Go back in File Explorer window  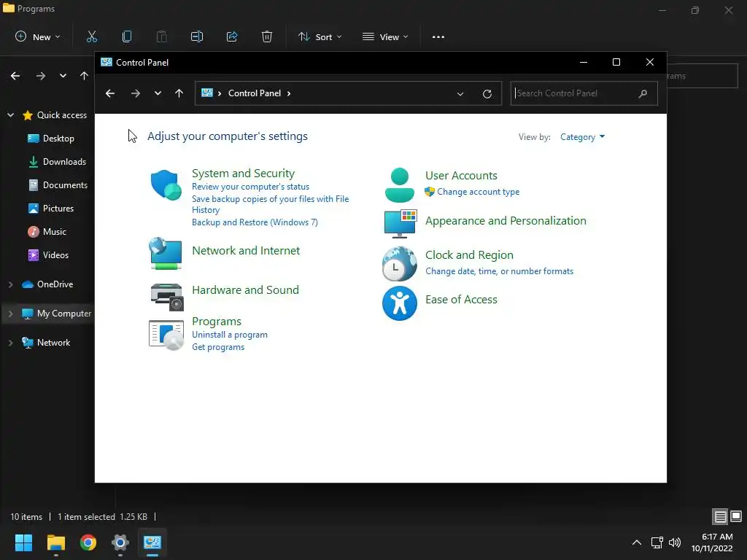(15, 76)
